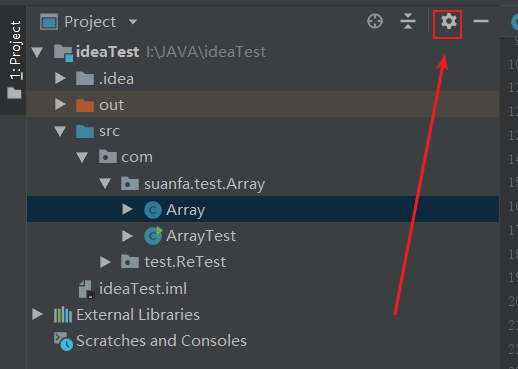Click the Scratches and Consoles icon

63,341
